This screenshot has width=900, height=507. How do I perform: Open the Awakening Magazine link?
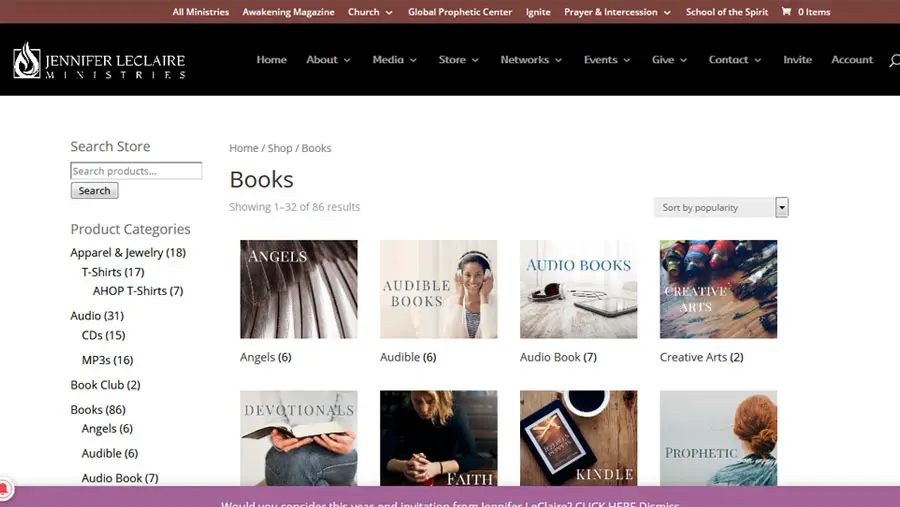pyautogui.click(x=288, y=12)
